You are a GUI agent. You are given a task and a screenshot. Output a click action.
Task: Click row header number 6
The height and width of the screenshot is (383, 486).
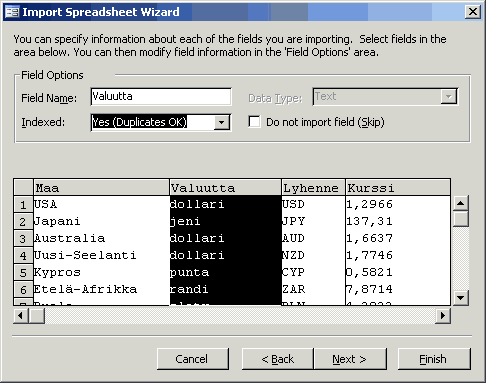pos(23,289)
